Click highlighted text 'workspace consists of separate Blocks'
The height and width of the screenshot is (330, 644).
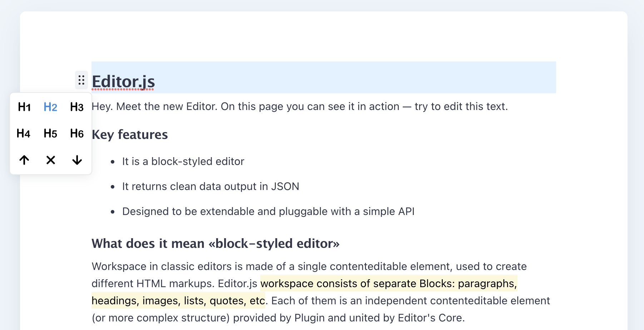point(357,284)
